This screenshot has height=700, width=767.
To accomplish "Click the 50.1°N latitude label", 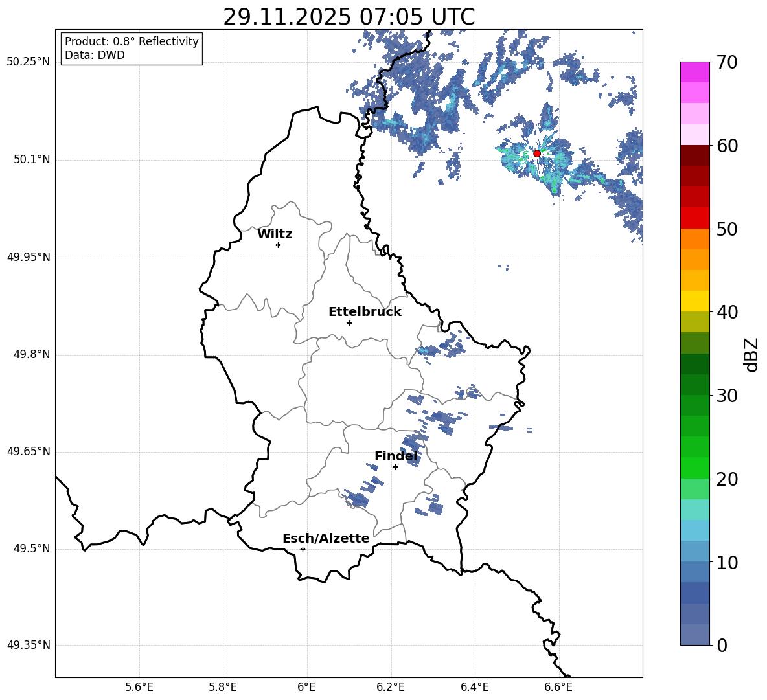I will click(x=31, y=159).
